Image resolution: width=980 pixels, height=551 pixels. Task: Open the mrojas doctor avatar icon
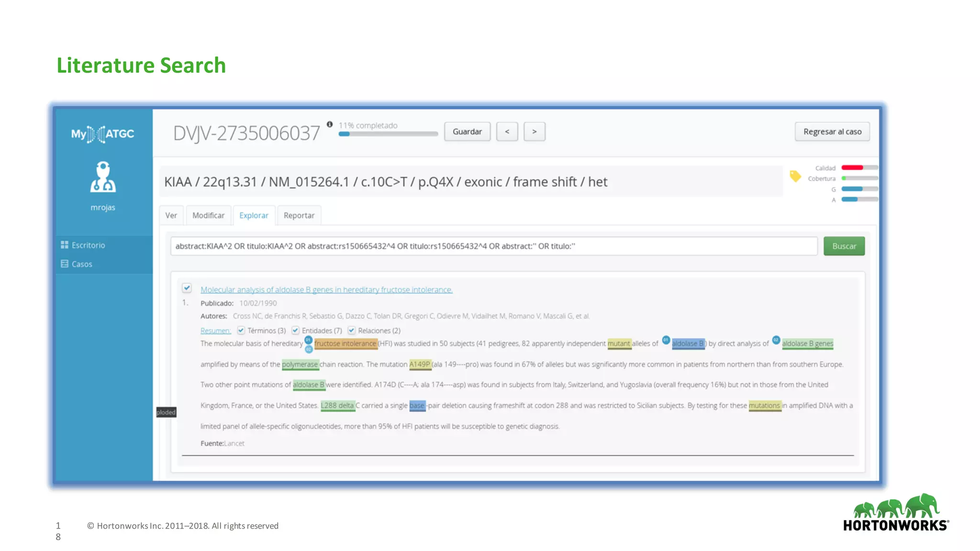point(103,177)
